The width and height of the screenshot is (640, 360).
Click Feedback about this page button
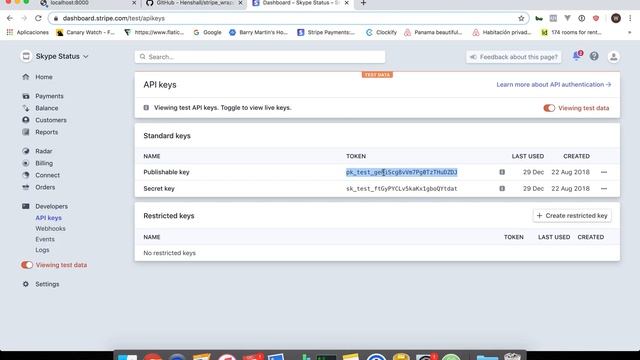pos(513,57)
